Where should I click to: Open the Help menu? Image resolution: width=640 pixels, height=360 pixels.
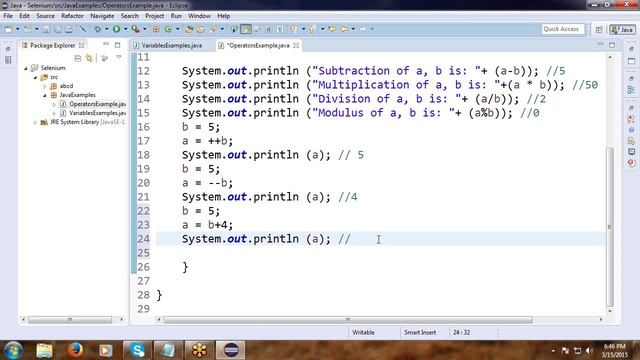(223, 16)
